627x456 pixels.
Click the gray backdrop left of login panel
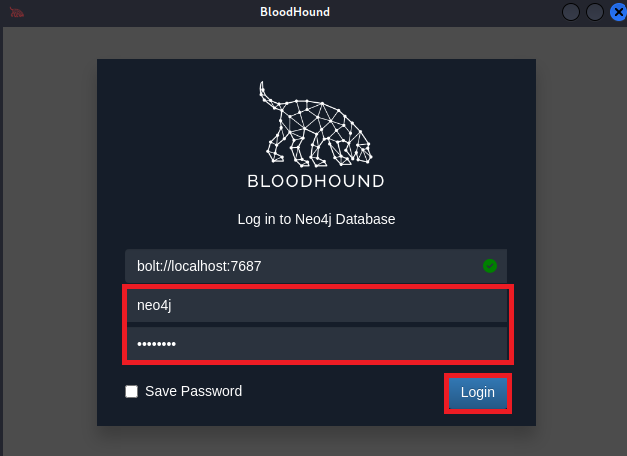click(x=50, y=240)
